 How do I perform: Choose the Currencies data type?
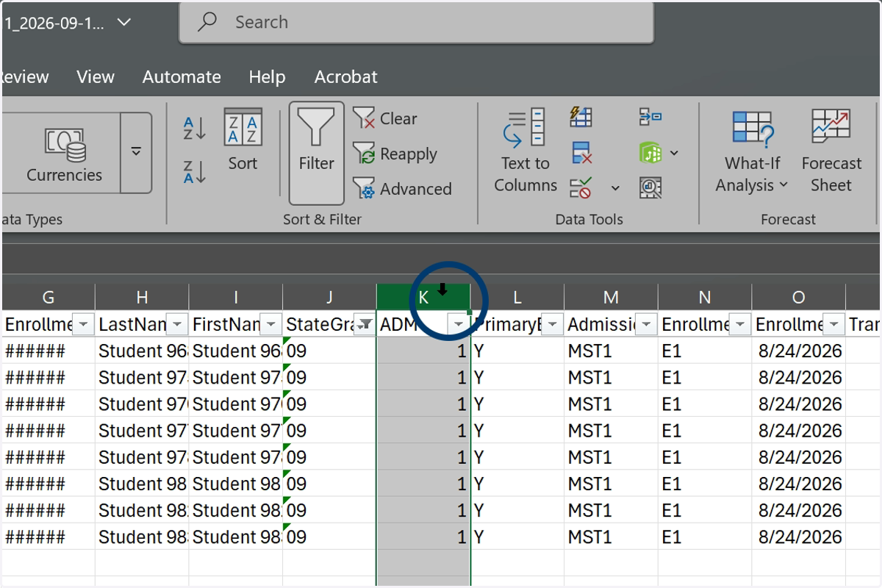point(64,154)
